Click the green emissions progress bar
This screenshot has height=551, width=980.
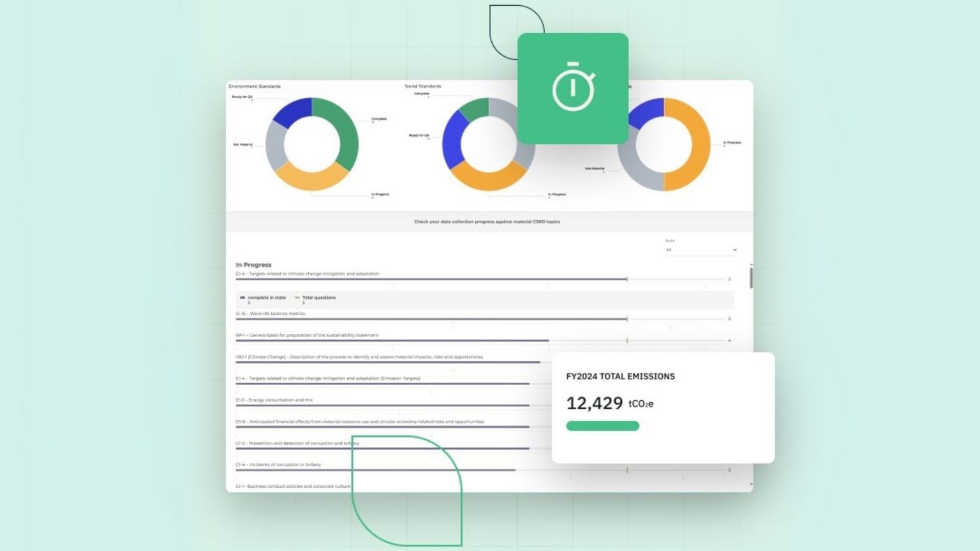pyautogui.click(x=602, y=425)
